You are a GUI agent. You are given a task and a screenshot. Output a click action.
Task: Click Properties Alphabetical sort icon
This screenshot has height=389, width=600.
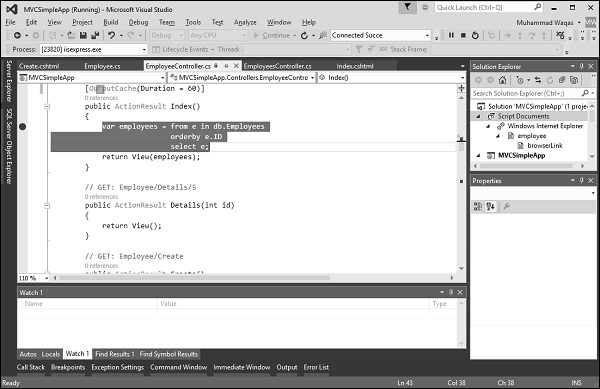pyautogui.click(x=490, y=207)
